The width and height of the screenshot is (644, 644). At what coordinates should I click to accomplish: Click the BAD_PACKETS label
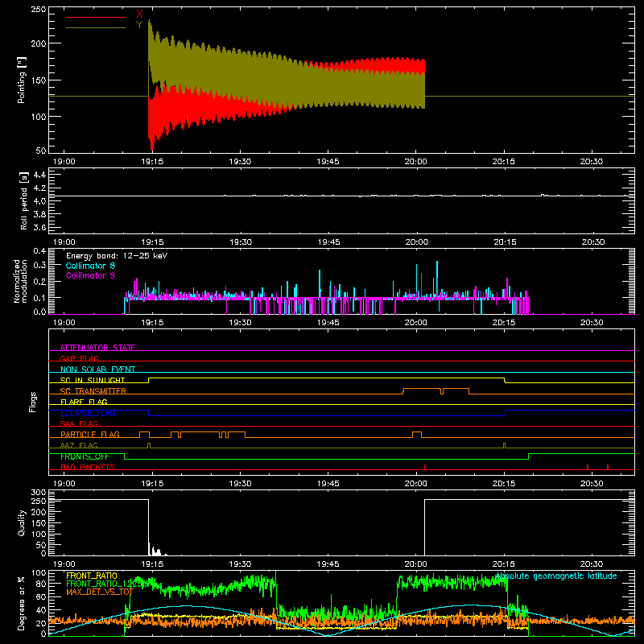pos(88,467)
